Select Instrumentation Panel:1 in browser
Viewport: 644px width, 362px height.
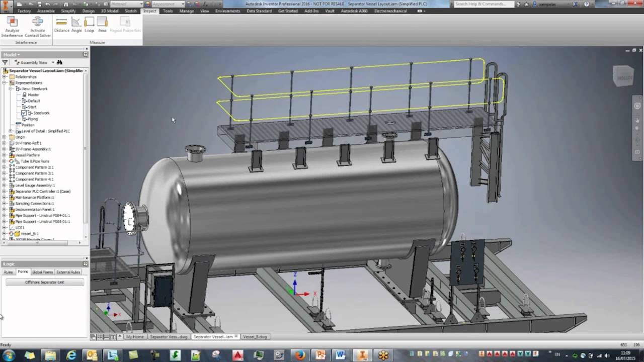click(34, 210)
